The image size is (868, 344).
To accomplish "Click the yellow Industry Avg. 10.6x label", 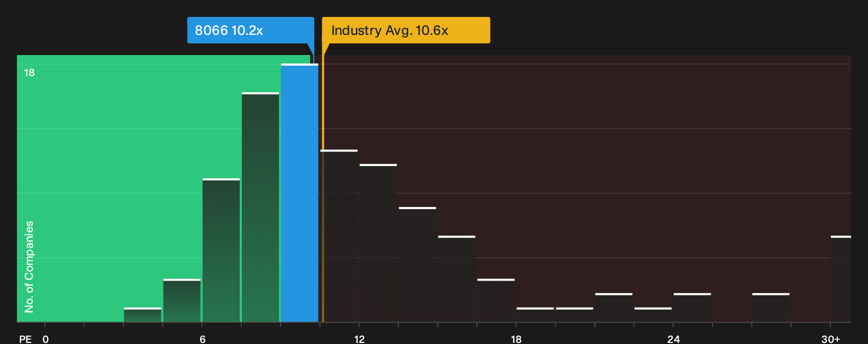I will pos(406,30).
